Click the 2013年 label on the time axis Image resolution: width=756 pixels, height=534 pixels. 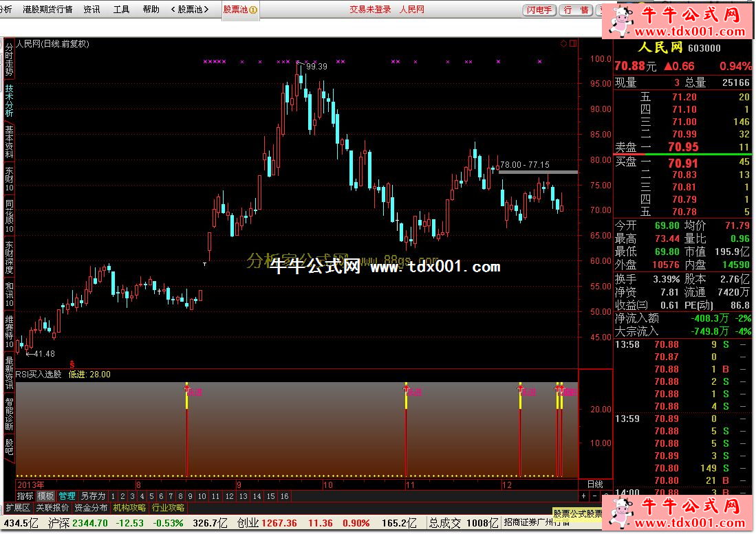pos(30,485)
